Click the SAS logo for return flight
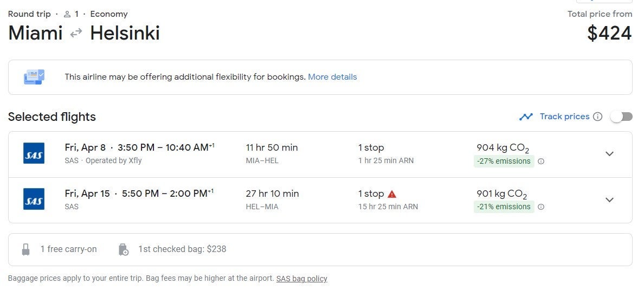 click(34, 199)
